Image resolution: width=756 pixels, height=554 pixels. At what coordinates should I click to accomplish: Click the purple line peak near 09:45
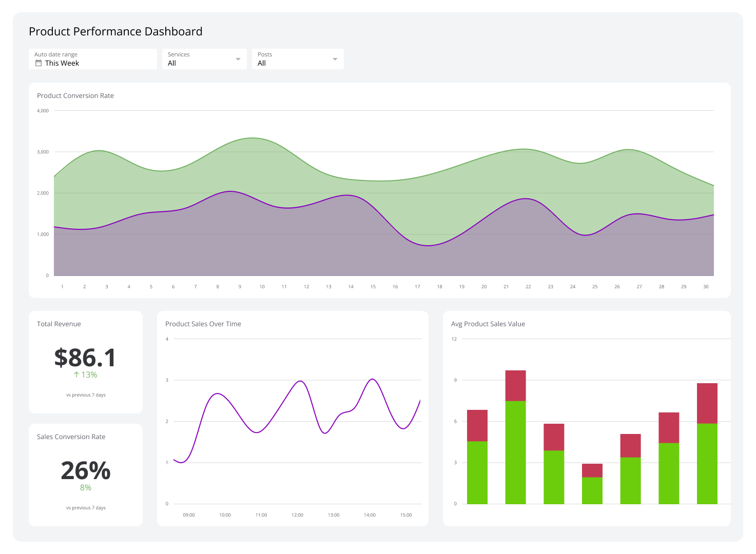tap(218, 394)
